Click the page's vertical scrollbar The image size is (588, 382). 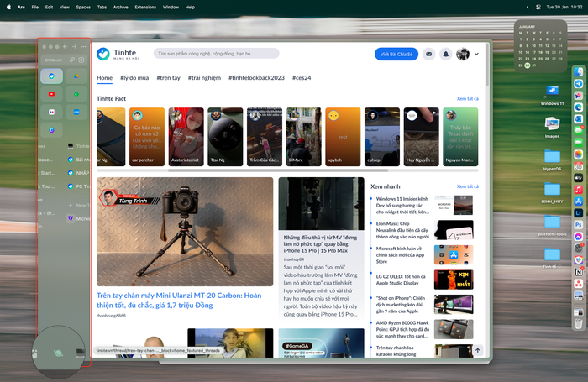tap(487, 65)
